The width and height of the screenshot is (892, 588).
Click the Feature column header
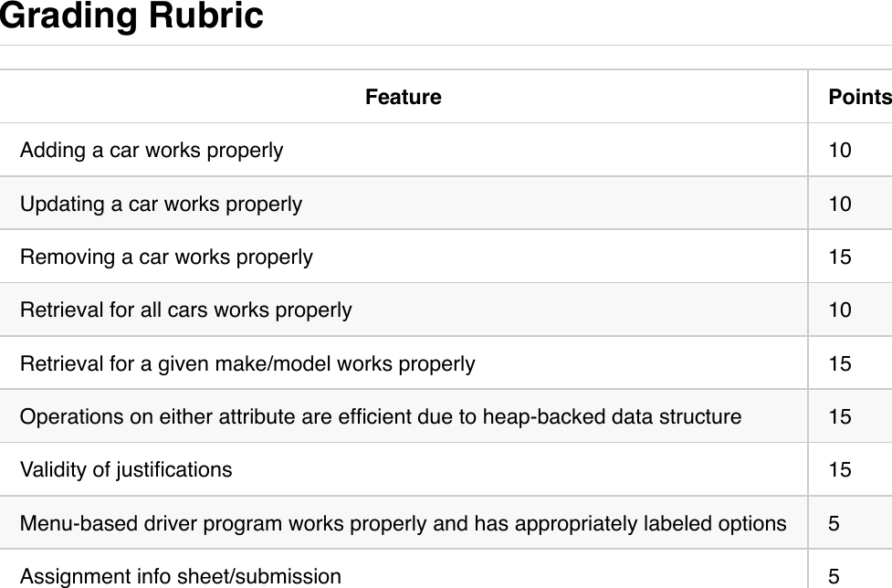click(x=403, y=97)
